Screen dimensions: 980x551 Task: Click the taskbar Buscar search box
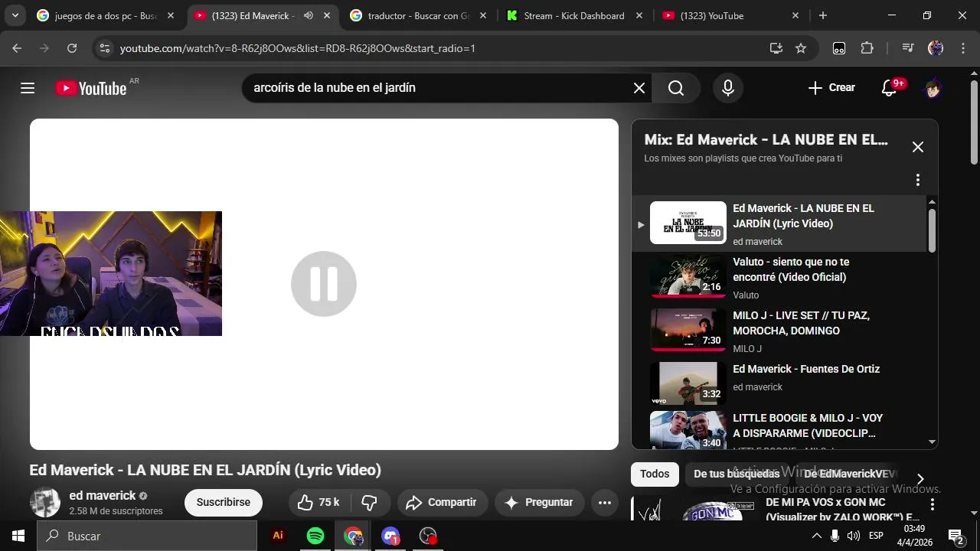point(147,536)
